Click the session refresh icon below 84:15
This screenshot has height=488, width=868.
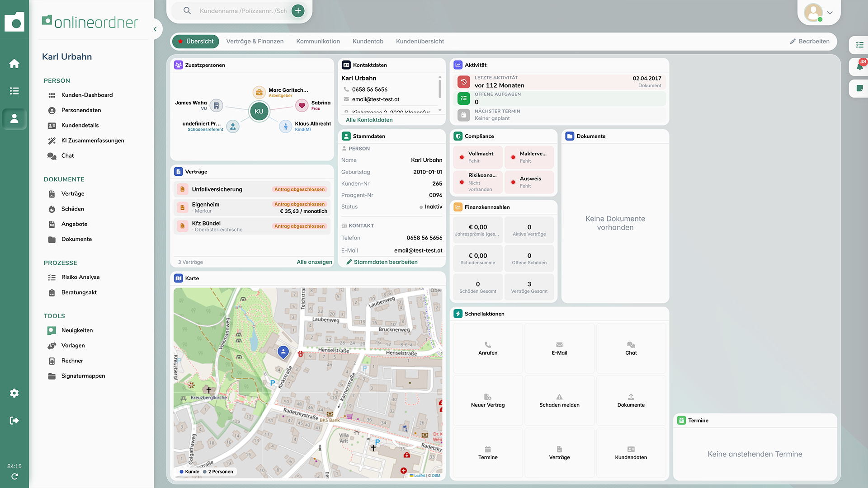(x=14, y=476)
